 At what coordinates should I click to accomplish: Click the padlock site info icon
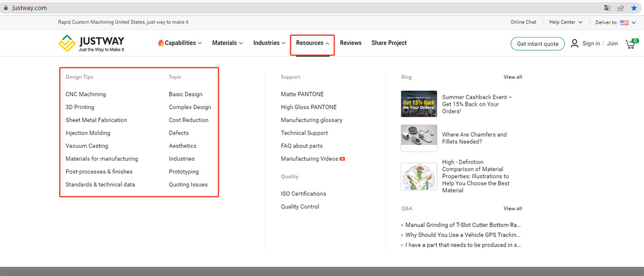coord(6,8)
